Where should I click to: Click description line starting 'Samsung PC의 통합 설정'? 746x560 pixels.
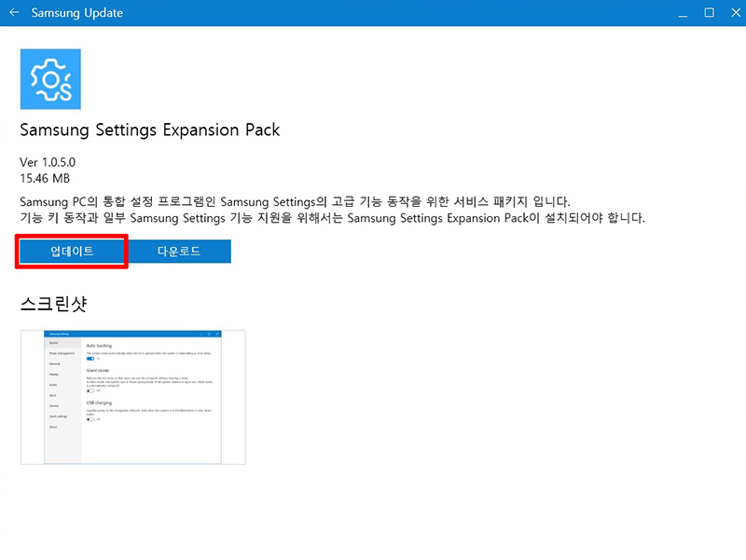[x=295, y=201]
